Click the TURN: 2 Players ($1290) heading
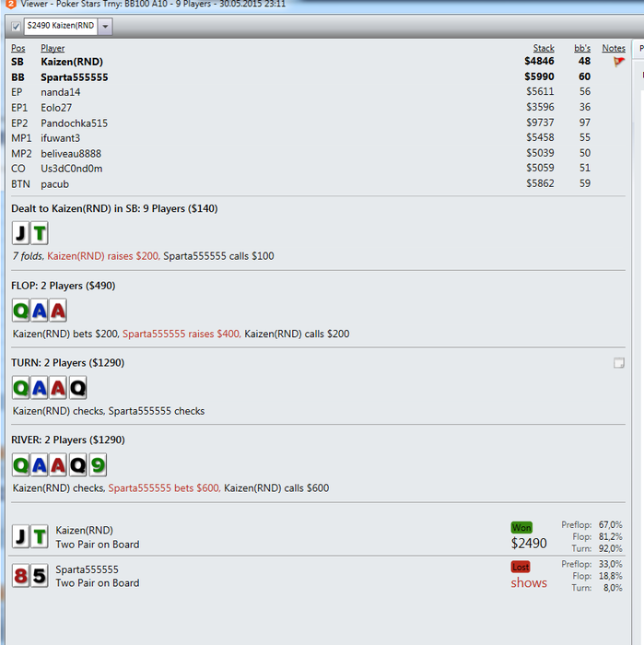 coord(68,363)
